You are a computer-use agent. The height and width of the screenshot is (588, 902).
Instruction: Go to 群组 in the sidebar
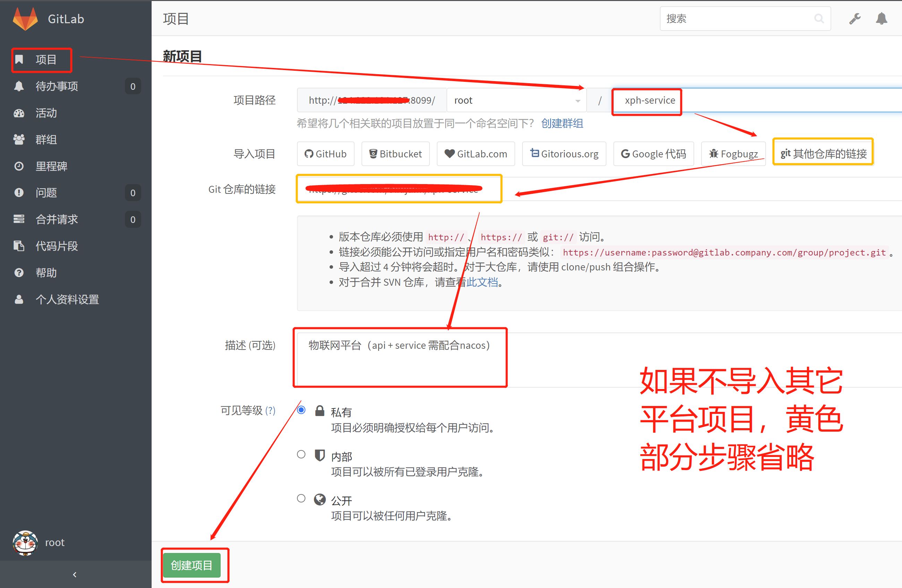(x=46, y=139)
